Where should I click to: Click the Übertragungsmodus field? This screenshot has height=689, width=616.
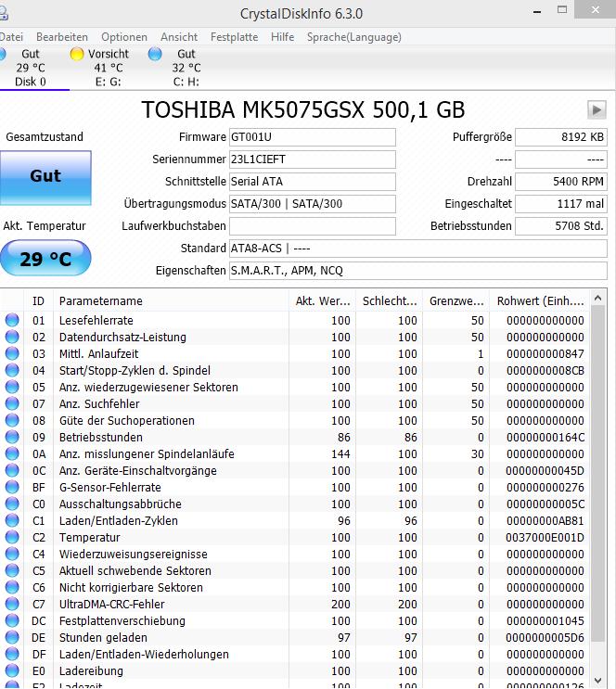(313, 204)
